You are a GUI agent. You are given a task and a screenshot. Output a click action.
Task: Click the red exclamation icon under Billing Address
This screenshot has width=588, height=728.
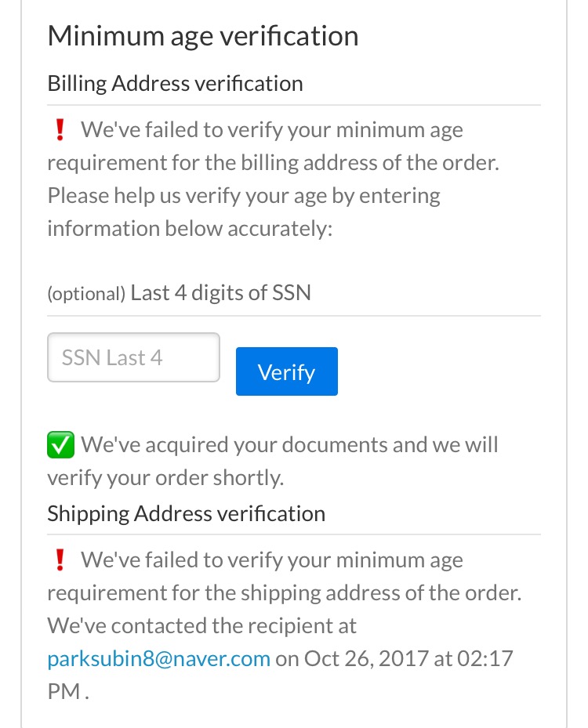click(60, 129)
